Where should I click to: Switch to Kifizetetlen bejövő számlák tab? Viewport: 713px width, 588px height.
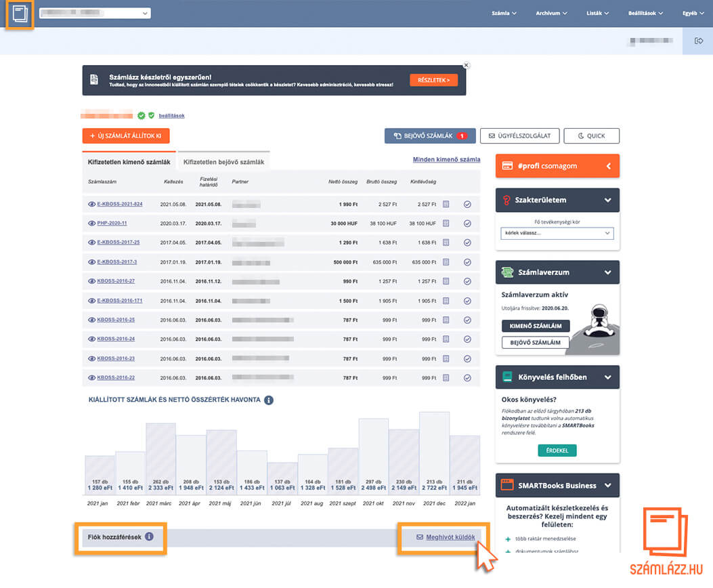223,162
